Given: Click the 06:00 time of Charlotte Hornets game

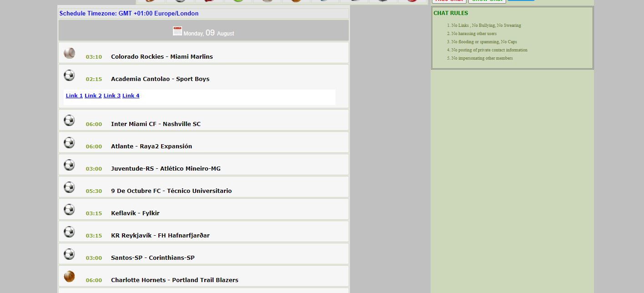Looking at the screenshot, I should click(x=94, y=280).
